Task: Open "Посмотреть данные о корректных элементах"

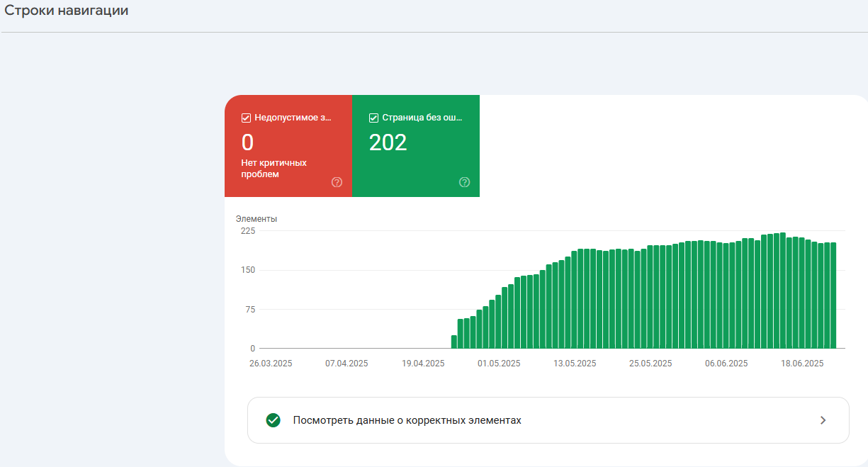Action: pyautogui.click(x=407, y=420)
